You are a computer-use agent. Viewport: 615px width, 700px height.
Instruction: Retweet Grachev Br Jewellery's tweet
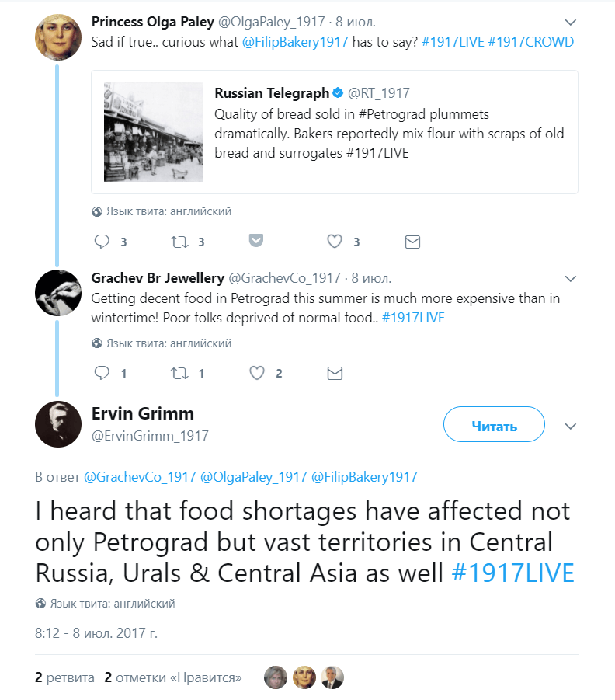click(x=179, y=374)
